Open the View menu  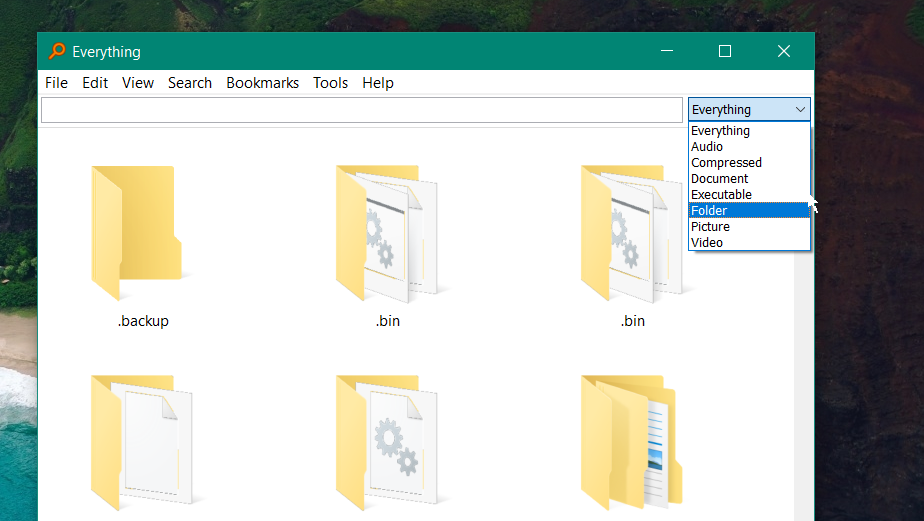tap(138, 83)
